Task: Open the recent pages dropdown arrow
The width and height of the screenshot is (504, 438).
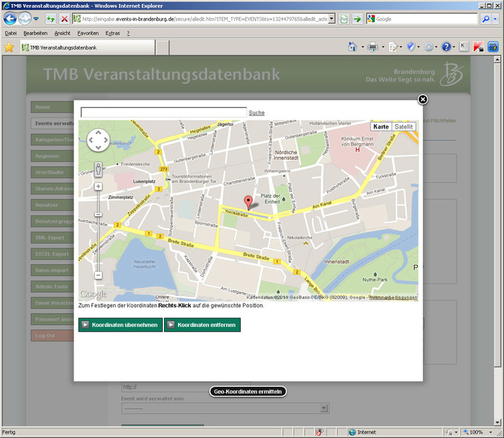Action: tap(36, 19)
